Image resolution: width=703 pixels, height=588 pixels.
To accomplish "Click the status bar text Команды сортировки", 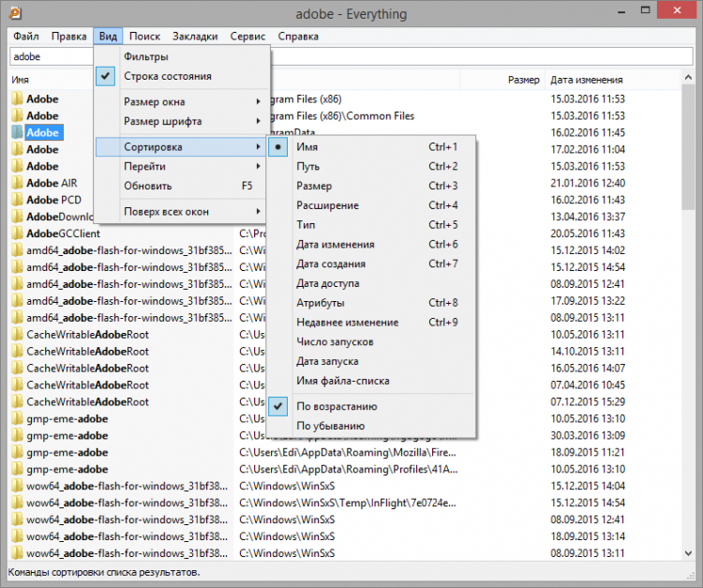I will click(x=104, y=572).
